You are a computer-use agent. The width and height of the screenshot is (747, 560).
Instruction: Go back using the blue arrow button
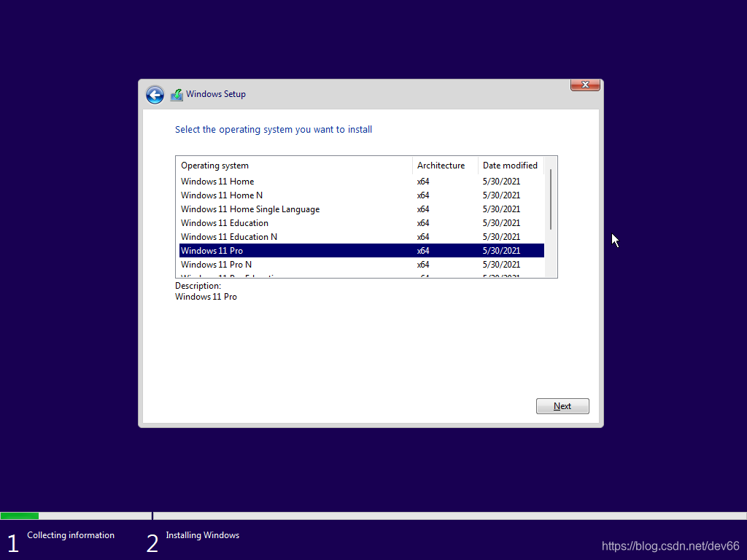pyautogui.click(x=155, y=95)
